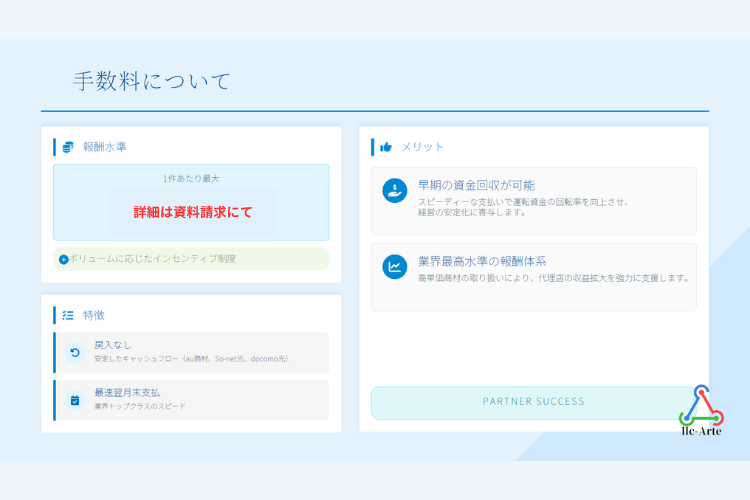Viewport: 750px width, 500px height.
Task: Click the 報酬水準 section title
Action: [104, 147]
